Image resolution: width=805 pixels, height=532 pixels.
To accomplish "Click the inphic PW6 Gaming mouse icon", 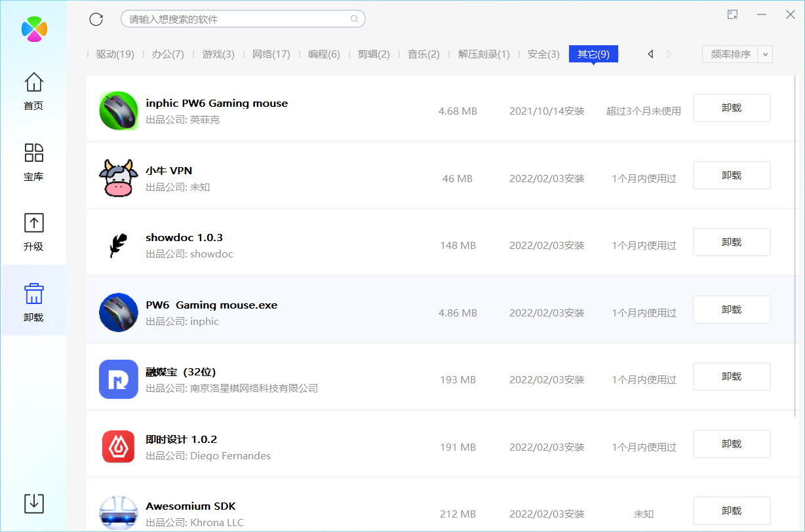I will 119,111.
